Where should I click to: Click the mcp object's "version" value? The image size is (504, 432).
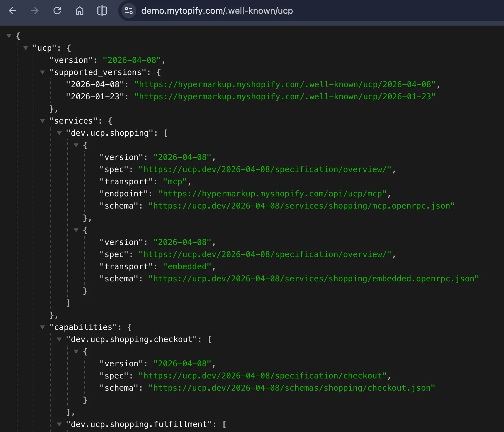(x=182, y=157)
